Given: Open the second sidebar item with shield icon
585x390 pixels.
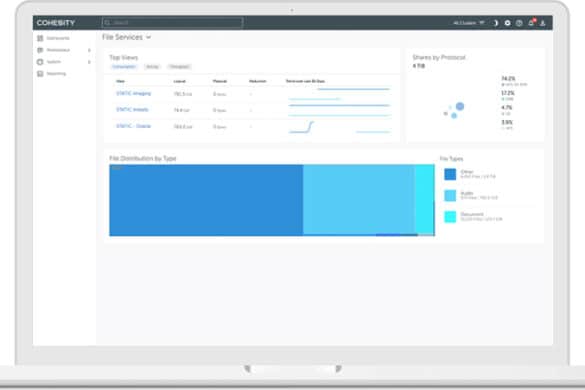Looking at the screenshot, I should (x=58, y=50).
